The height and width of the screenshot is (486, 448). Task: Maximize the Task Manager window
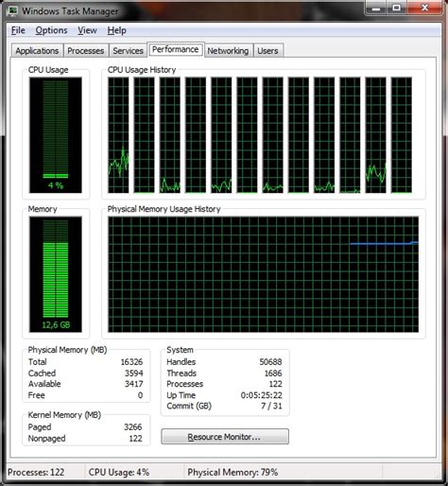tap(397, 8)
